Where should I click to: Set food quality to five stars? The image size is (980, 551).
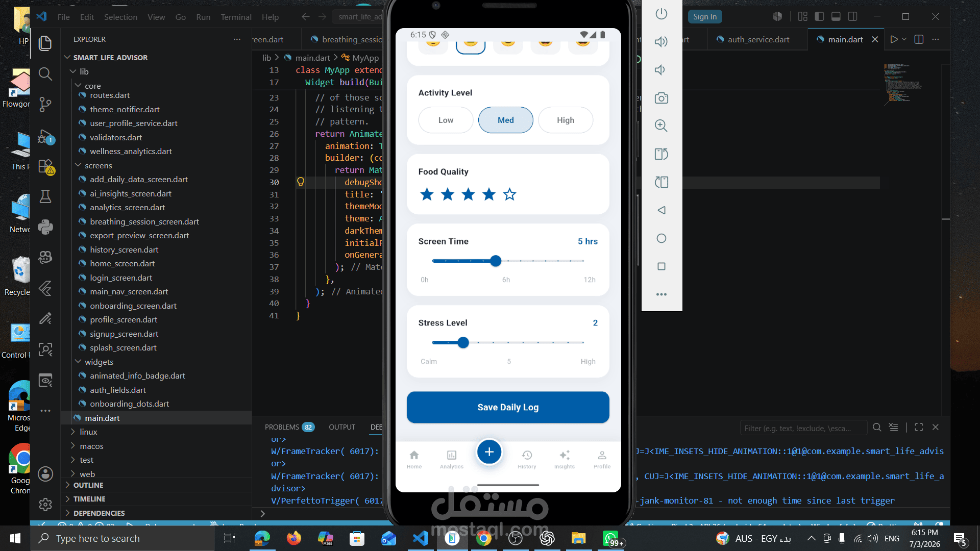(x=509, y=194)
